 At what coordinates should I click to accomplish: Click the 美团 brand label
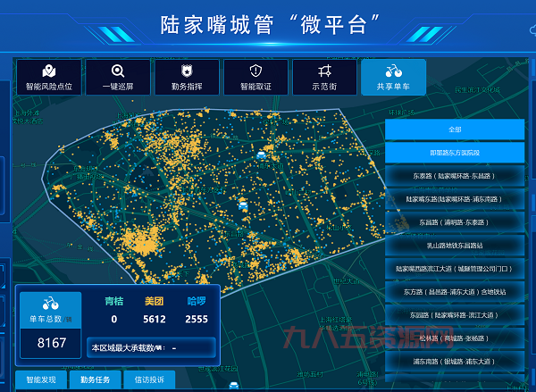[x=155, y=301]
